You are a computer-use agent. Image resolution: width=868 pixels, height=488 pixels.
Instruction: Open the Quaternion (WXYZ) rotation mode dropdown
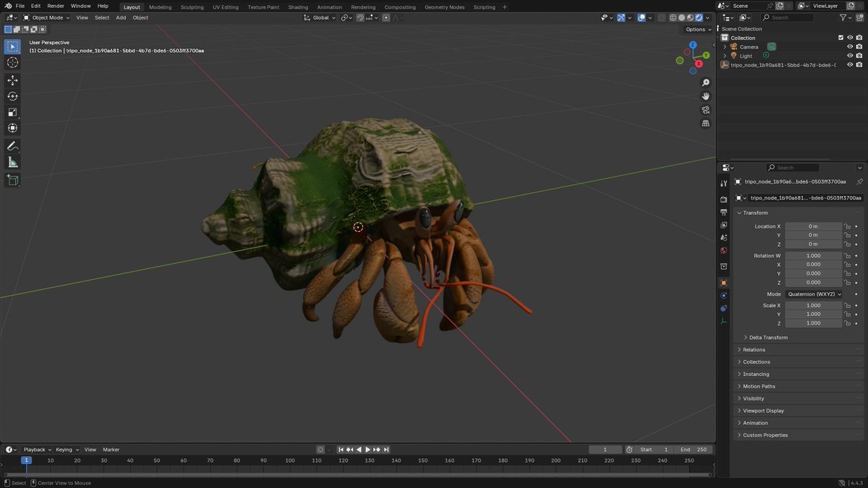pyautogui.click(x=814, y=294)
